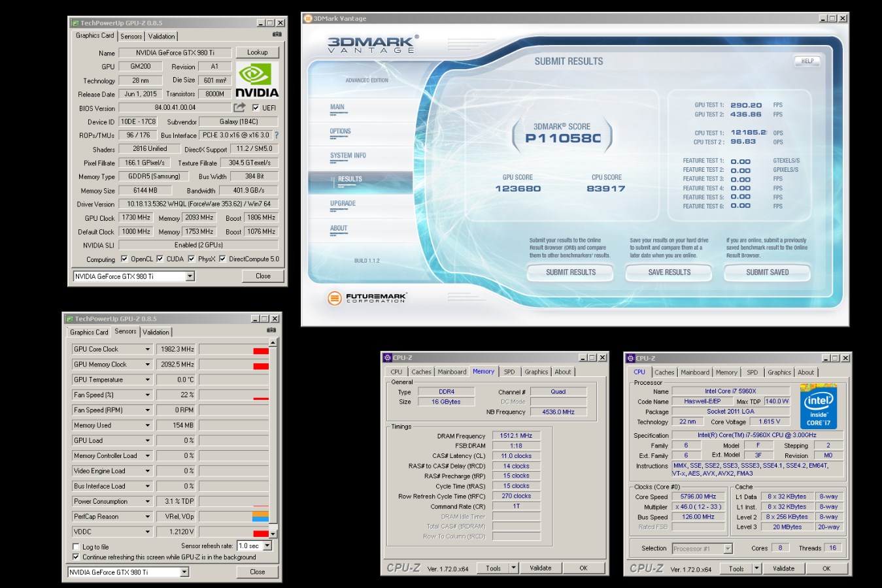The image size is (882, 588).
Task: Open the GPU selection dropdown in Graphics Card window
Action: coord(190,276)
